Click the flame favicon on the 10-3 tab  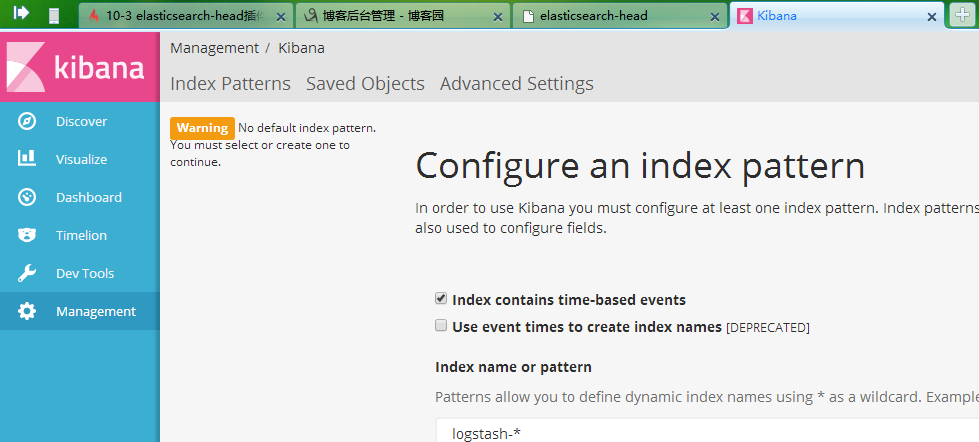94,16
